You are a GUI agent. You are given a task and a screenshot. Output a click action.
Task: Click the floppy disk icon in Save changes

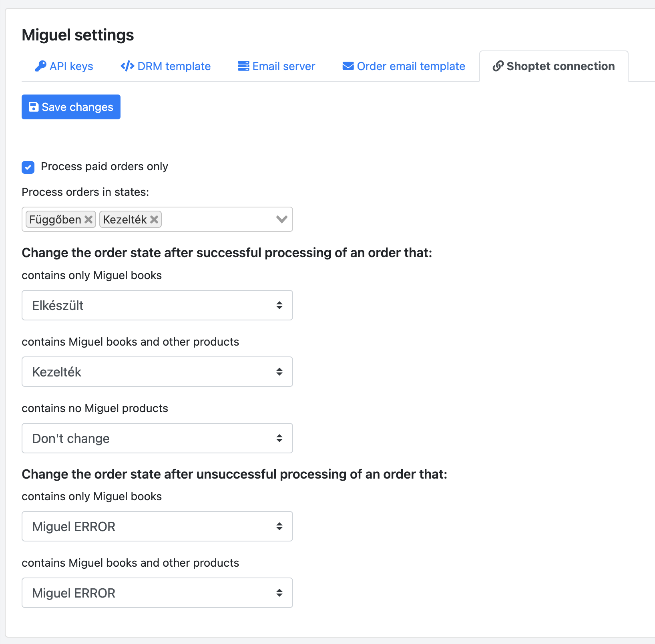coord(34,107)
